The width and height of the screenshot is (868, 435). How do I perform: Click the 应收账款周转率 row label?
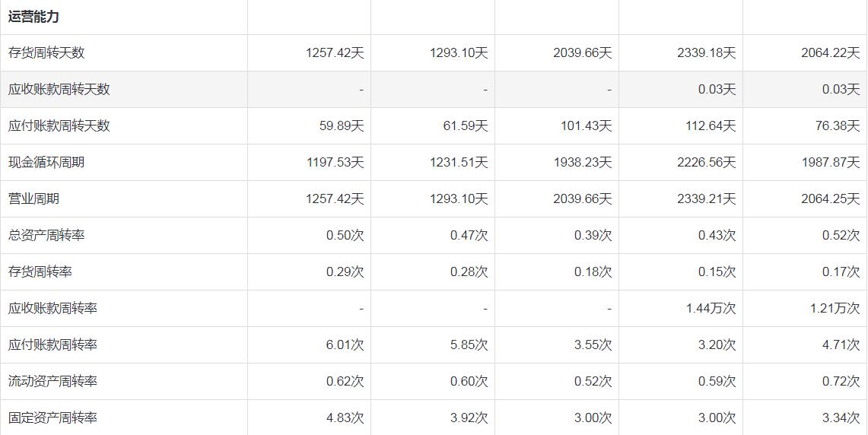(53, 308)
